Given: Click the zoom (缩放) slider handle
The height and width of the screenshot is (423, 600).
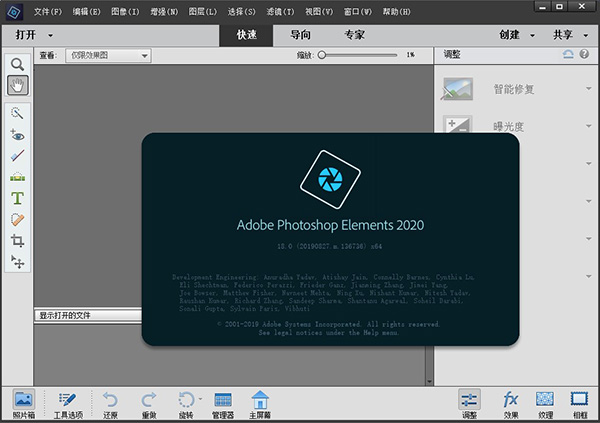Looking at the screenshot, I should coord(321,56).
